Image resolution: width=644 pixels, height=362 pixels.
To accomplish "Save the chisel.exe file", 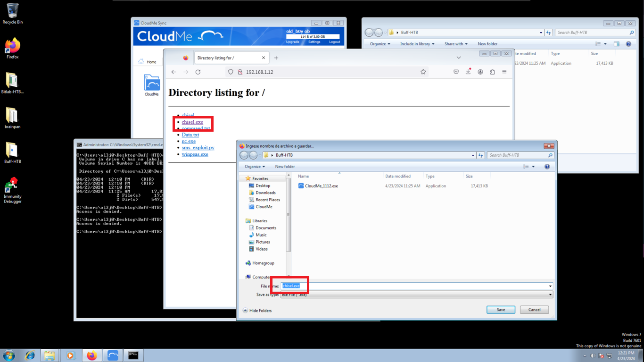I will 501,310.
